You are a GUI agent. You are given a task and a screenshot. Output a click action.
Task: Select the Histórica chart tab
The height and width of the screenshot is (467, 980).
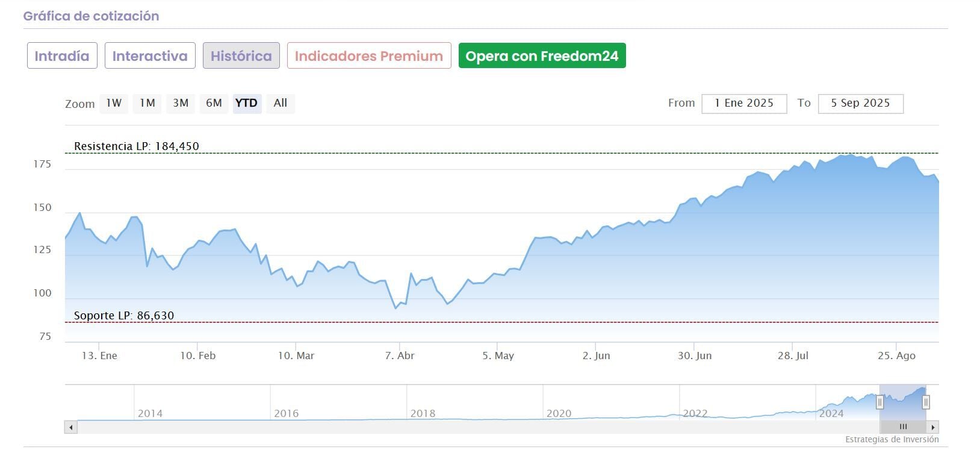click(x=241, y=56)
